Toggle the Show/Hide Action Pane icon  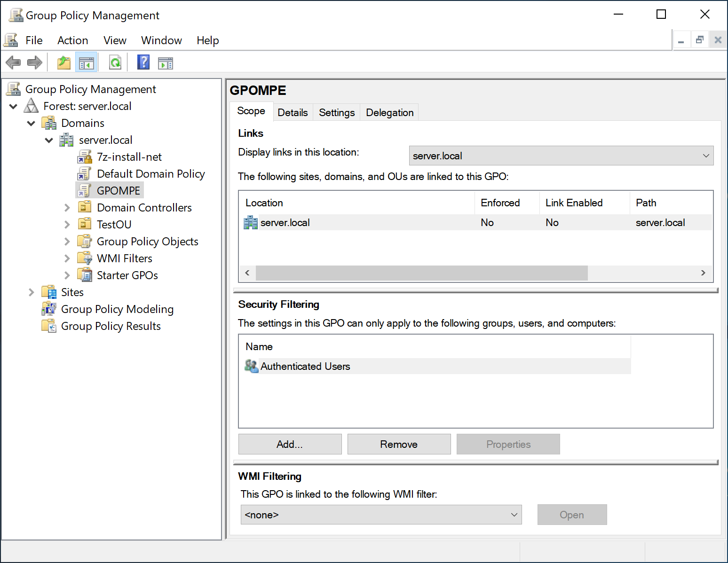(x=166, y=63)
